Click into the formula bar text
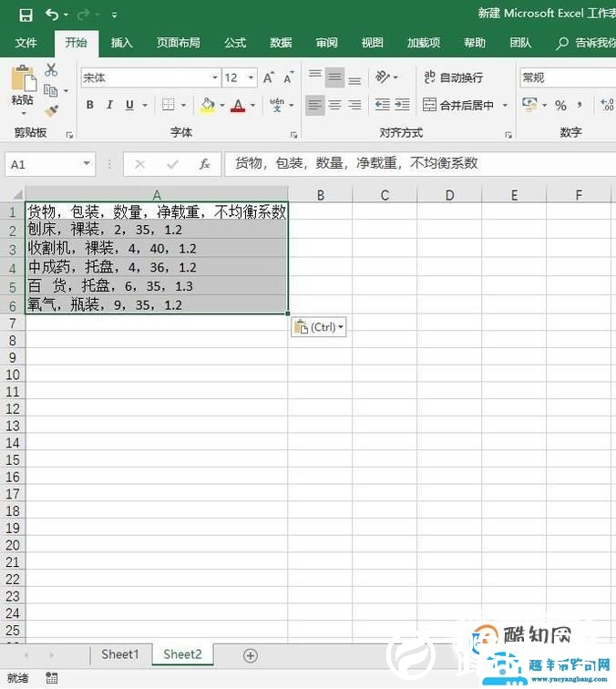Viewport: 616px width, 689px height. click(356, 163)
